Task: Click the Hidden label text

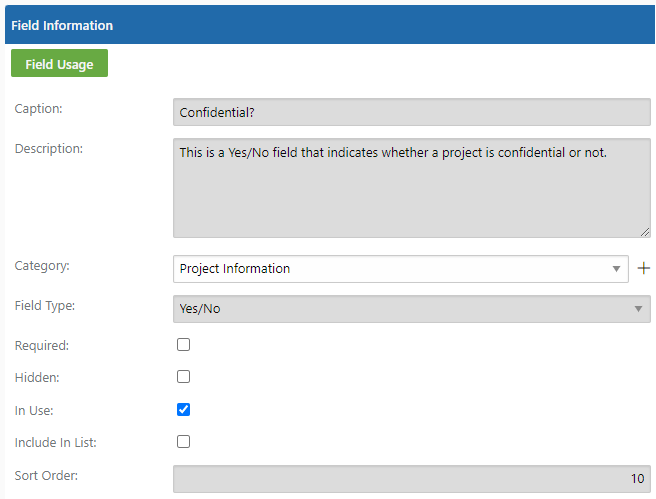Action: [37, 378]
